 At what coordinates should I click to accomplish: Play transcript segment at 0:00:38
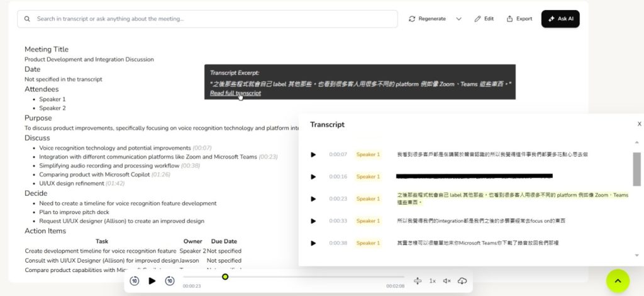(x=313, y=243)
